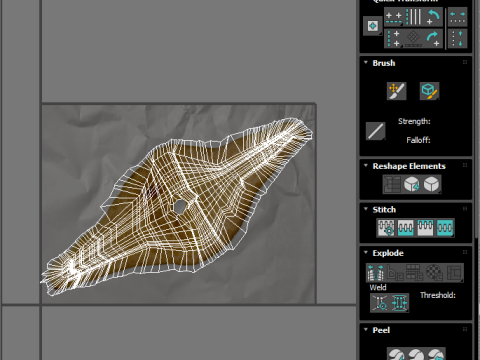This screenshot has height=360, width=480.
Task: Click the "Threshold:" label in Explode
Action: [x=437, y=295]
